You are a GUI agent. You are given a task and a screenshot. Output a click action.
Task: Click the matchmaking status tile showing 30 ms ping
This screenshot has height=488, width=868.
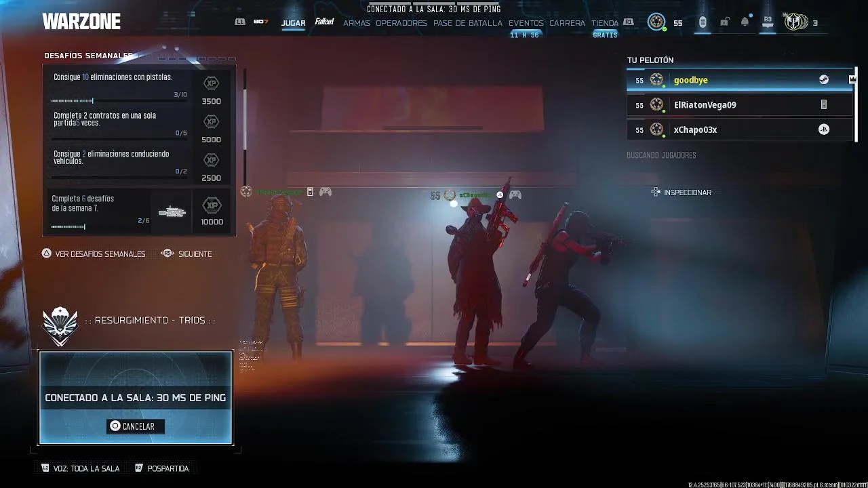pos(136,398)
